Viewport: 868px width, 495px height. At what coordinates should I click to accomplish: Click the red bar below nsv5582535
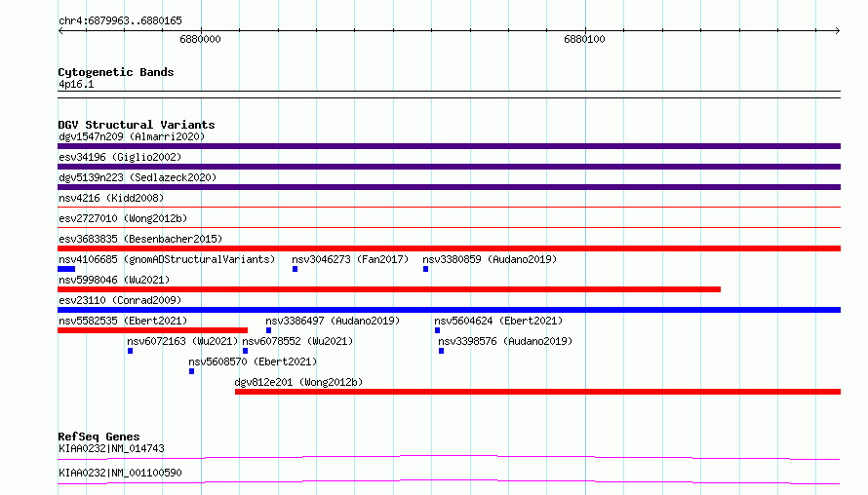click(x=153, y=330)
